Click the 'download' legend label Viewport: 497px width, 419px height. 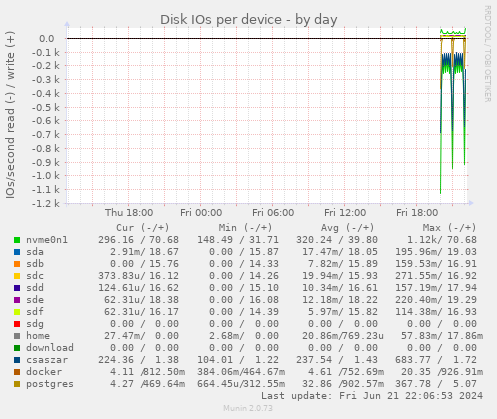click(x=50, y=348)
